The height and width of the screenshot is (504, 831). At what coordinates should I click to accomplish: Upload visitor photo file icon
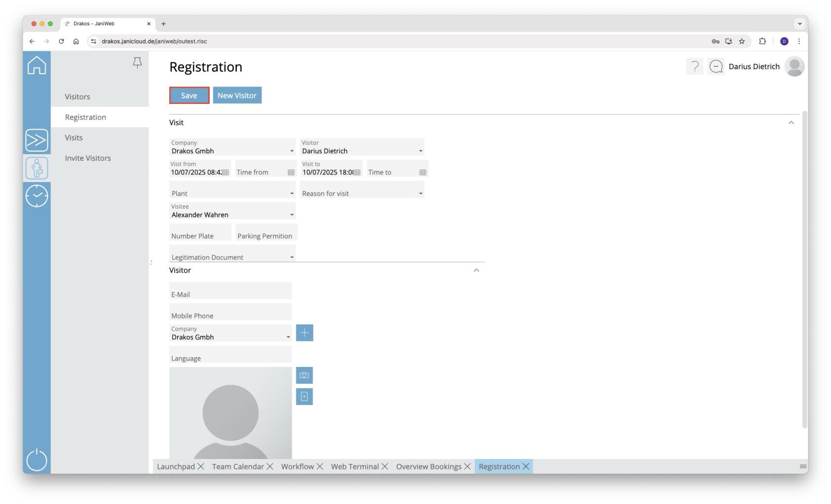[x=304, y=397]
